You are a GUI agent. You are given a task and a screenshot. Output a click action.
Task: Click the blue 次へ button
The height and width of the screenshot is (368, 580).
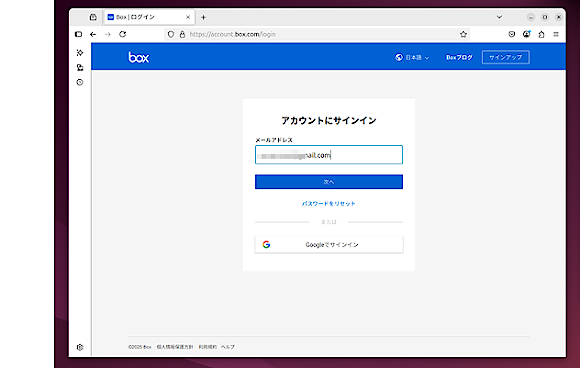click(329, 182)
